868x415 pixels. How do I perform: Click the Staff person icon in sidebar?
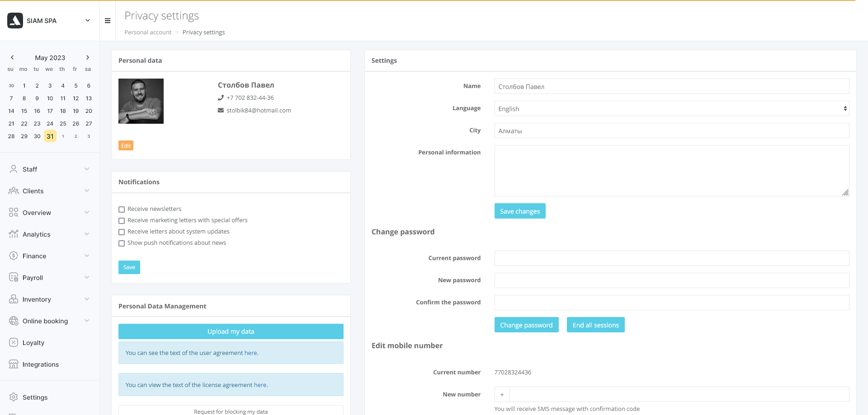[x=14, y=169]
